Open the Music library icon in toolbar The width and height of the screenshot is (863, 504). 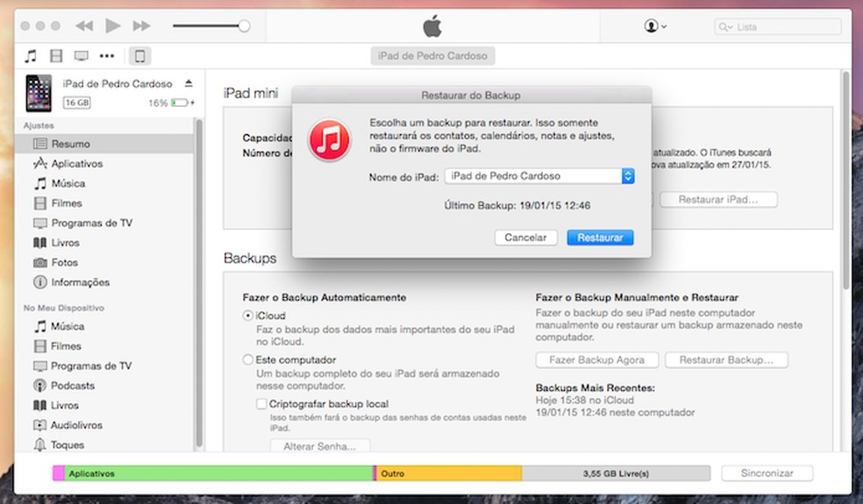[x=31, y=55]
